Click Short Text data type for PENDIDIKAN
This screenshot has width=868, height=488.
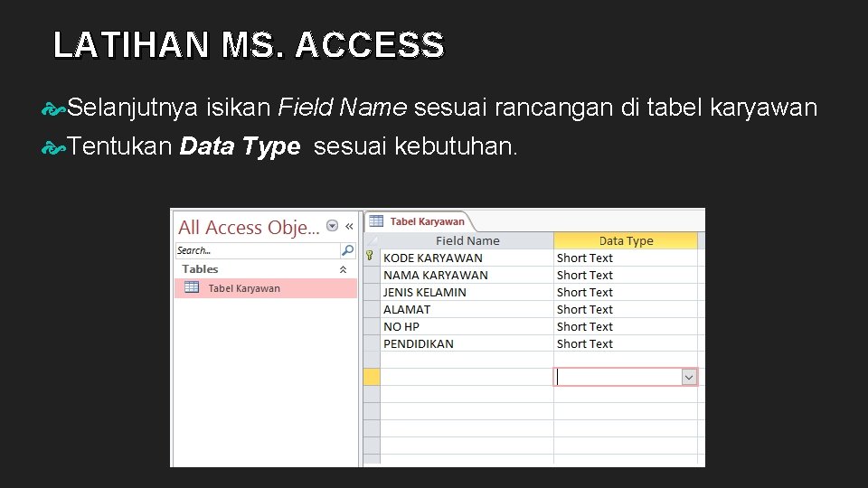pos(626,343)
